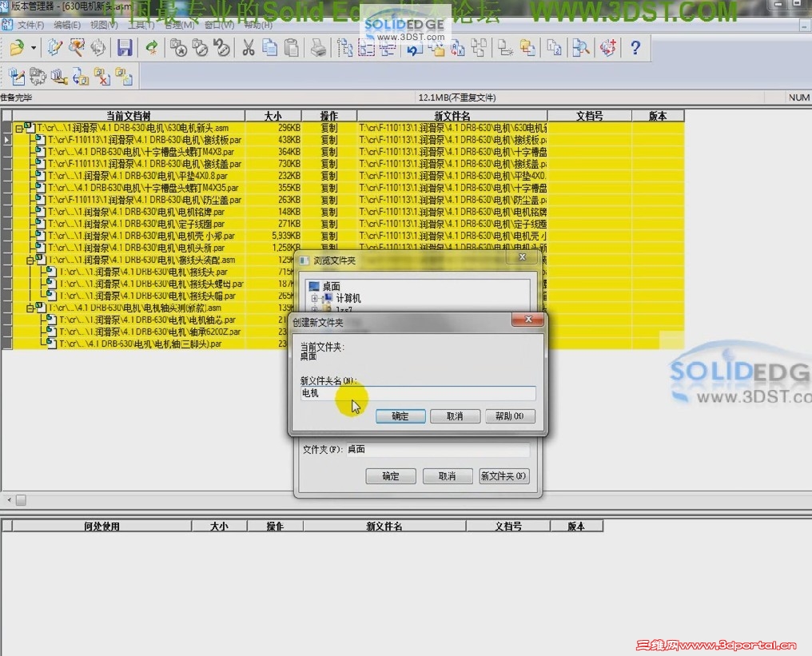
Task: Click the copy icon next to scissors
Action: click(x=270, y=48)
